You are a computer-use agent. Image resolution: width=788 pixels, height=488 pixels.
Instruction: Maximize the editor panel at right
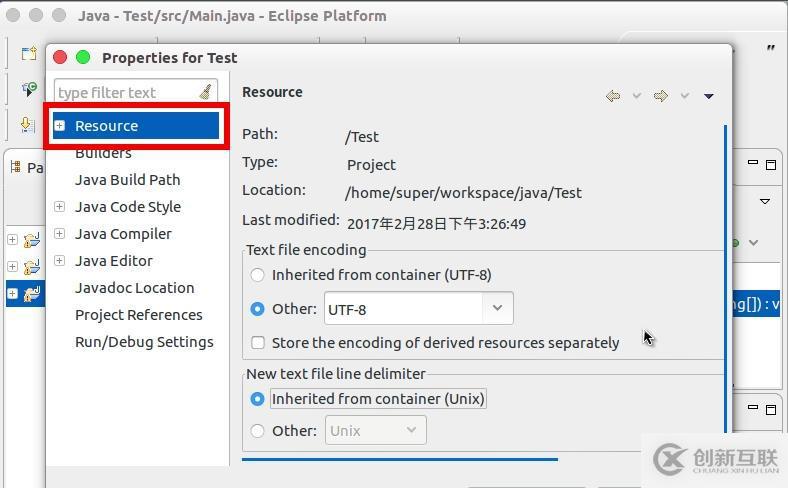pos(771,164)
